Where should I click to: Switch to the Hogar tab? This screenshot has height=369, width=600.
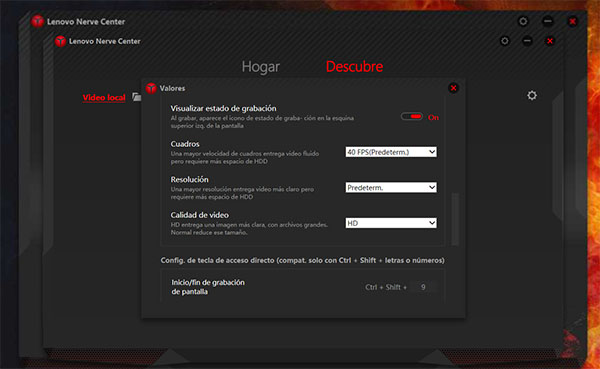(x=261, y=67)
